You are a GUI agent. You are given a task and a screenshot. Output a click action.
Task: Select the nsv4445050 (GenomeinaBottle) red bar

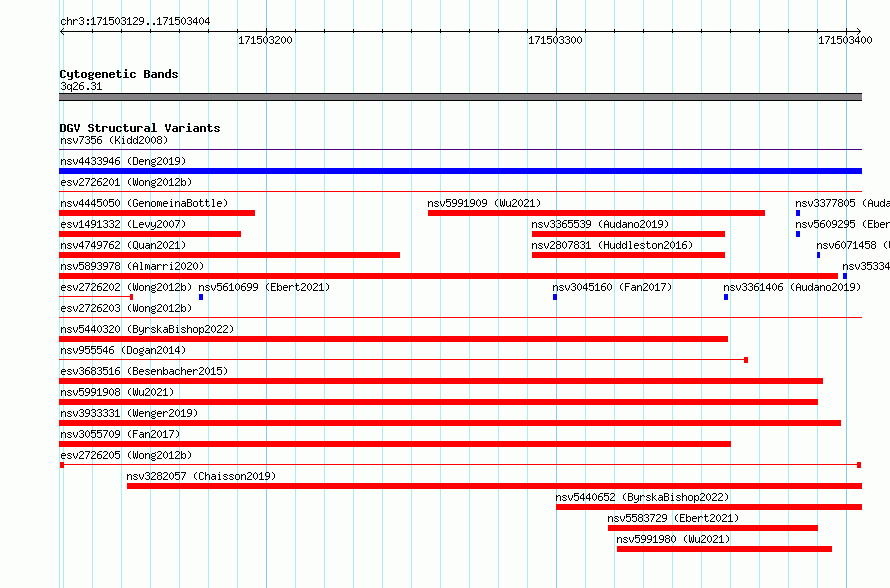(157, 213)
